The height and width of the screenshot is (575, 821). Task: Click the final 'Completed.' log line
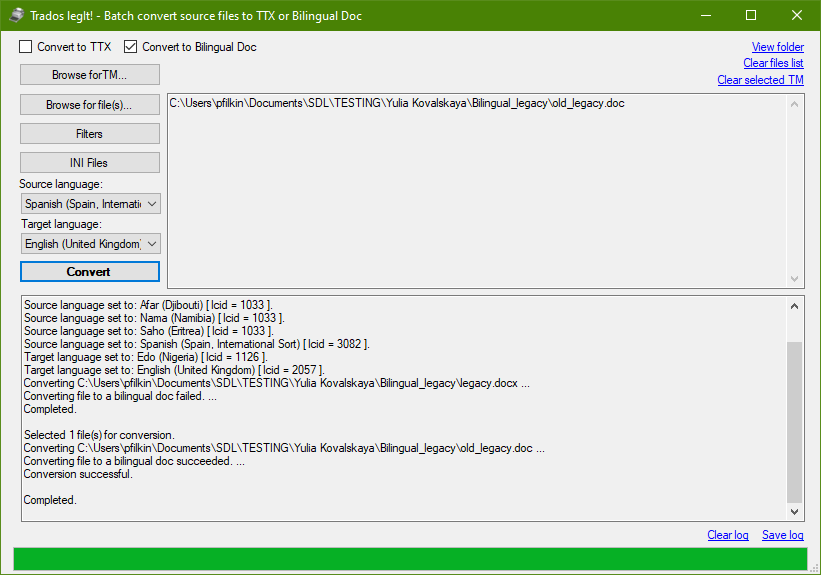(x=50, y=500)
